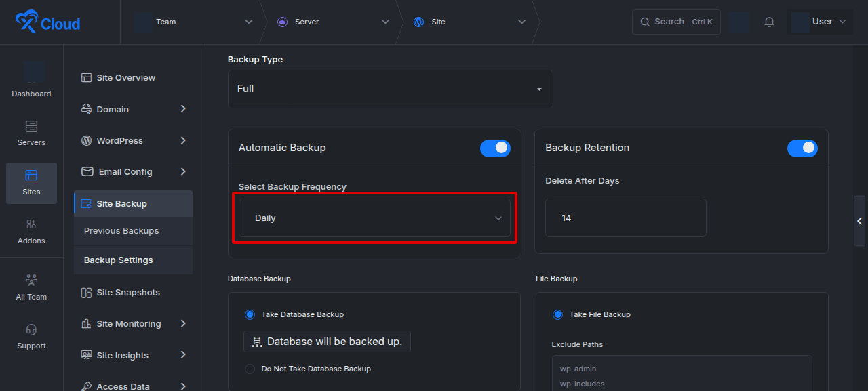Expand the WordPress submenu chevron
This screenshot has width=868, height=391.
(x=183, y=140)
